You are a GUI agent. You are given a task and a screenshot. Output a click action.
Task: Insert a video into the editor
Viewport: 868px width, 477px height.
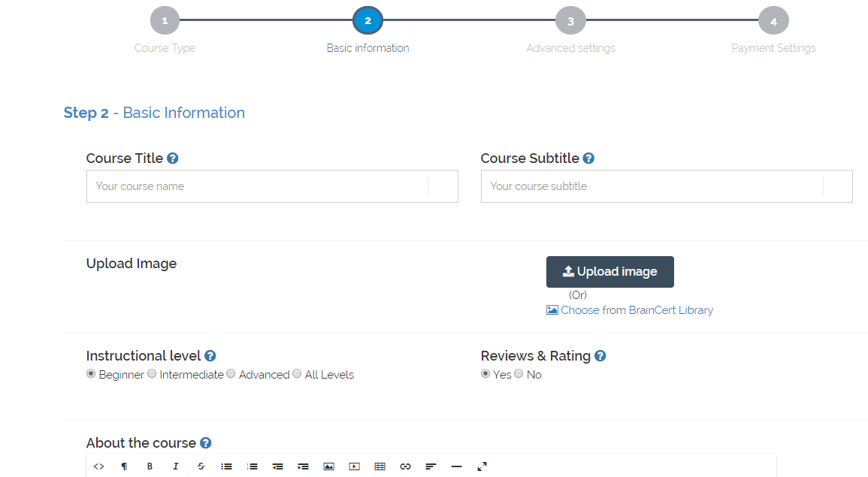[354, 466]
